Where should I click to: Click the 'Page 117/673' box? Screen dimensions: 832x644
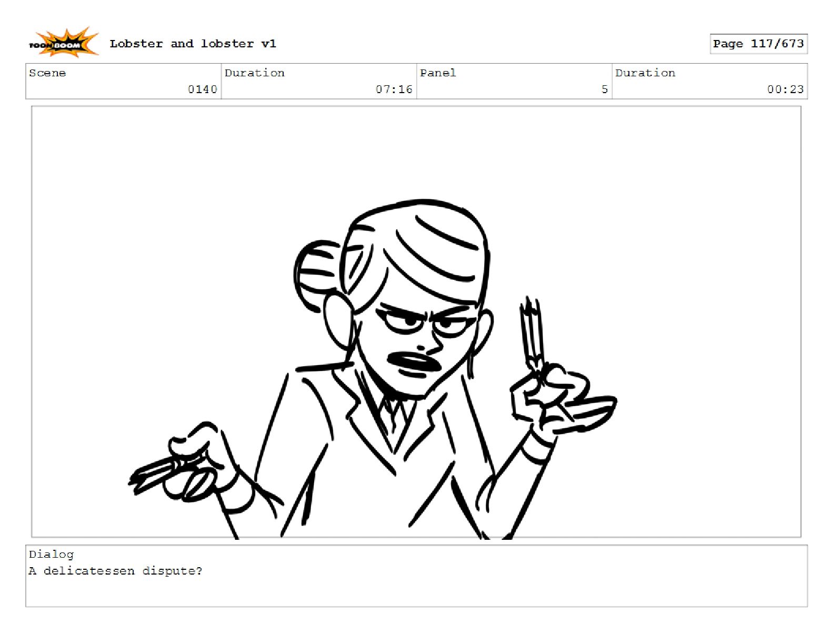pyautogui.click(x=758, y=44)
